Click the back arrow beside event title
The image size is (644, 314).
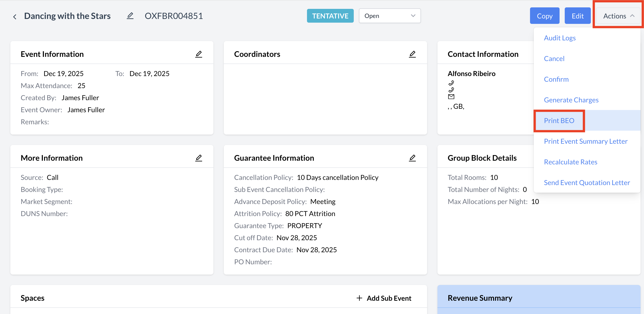point(15,16)
